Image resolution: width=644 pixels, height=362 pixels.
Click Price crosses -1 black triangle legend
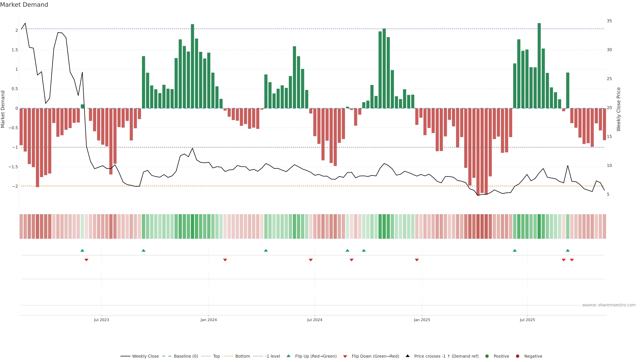408,356
